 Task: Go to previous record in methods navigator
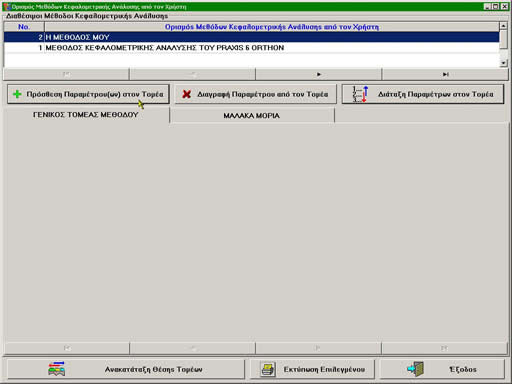point(193,74)
